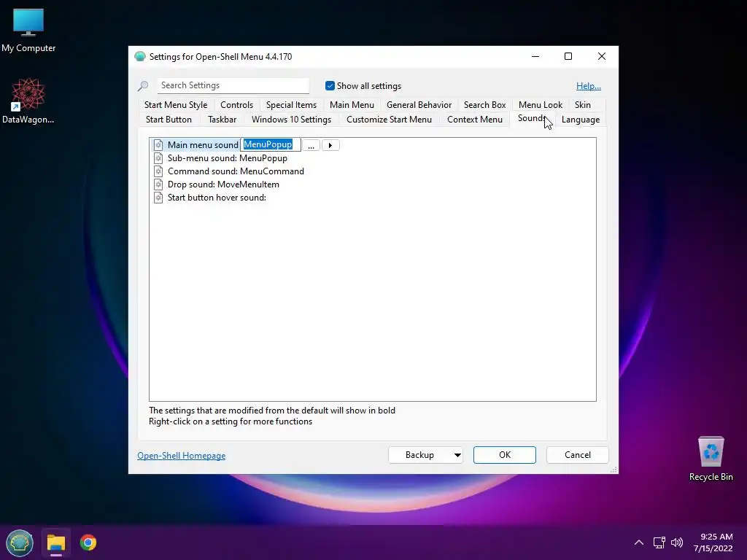
Task: Open the Search Box tab
Action: pyautogui.click(x=485, y=105)
